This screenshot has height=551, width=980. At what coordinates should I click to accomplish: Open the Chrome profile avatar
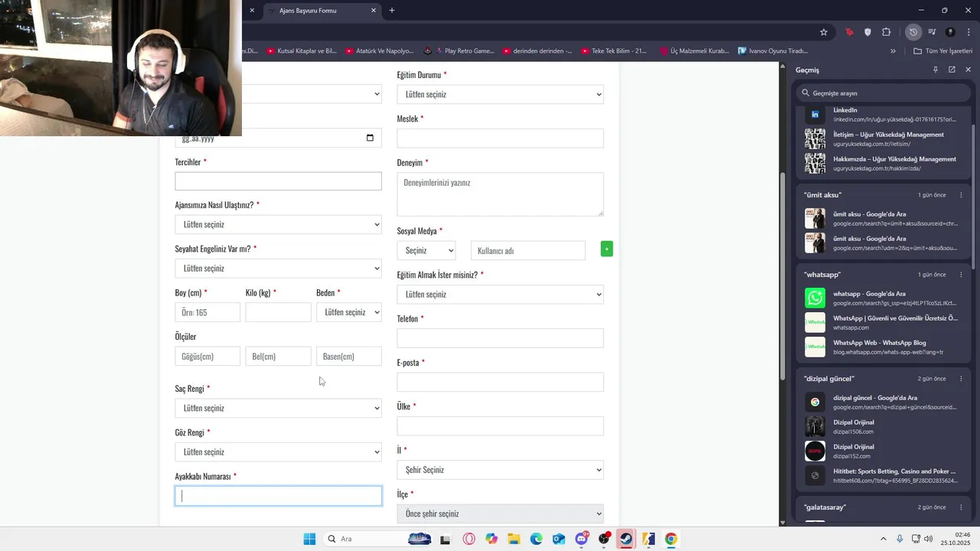pos(950,32)
